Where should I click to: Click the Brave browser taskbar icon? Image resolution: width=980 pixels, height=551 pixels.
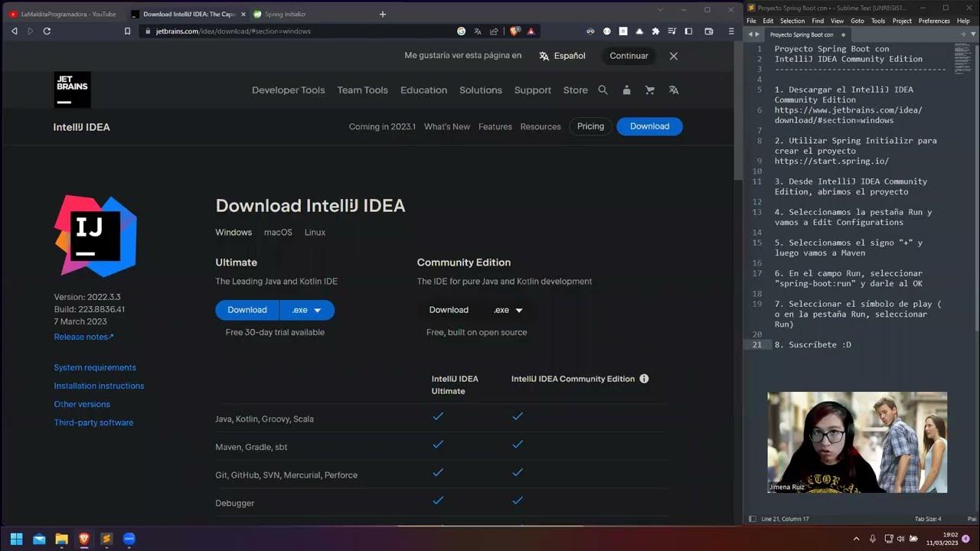point(84,539)
